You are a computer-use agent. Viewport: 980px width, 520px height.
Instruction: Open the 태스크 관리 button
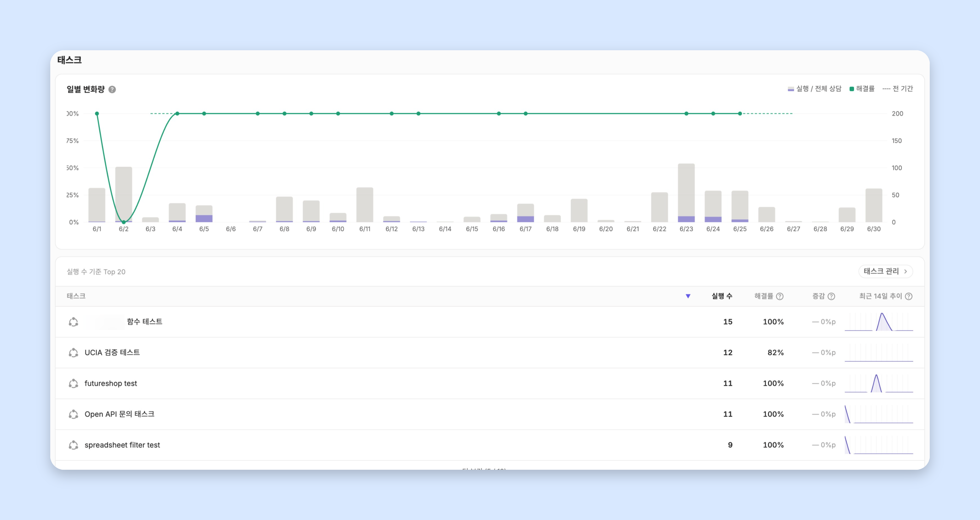click(885, 271)
